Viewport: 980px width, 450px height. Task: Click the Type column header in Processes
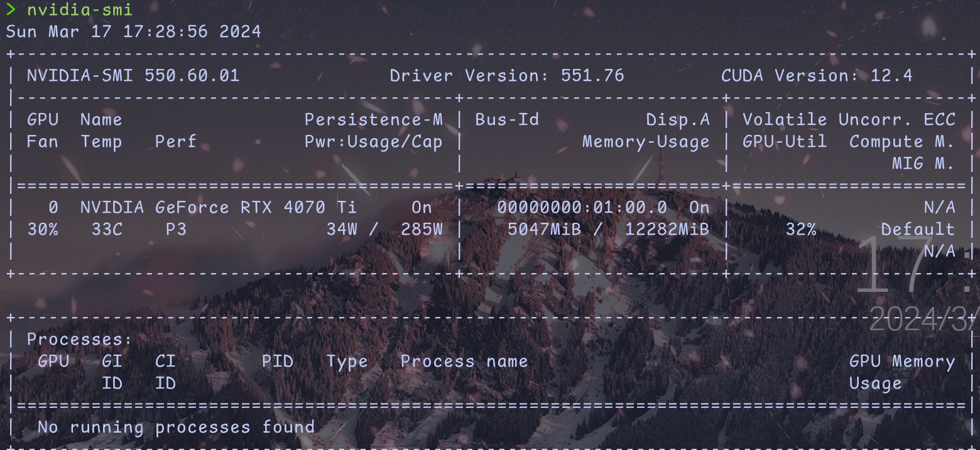point(347,362)
